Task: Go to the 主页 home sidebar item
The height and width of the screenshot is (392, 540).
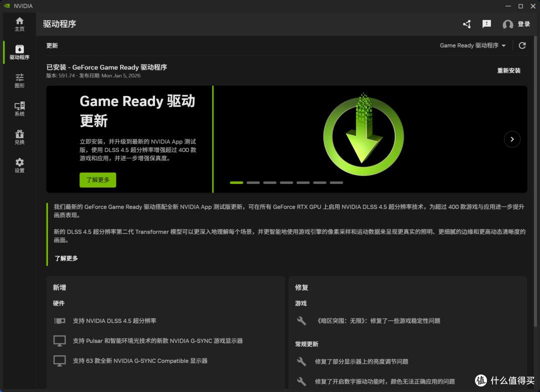Action: coord(19,24)
